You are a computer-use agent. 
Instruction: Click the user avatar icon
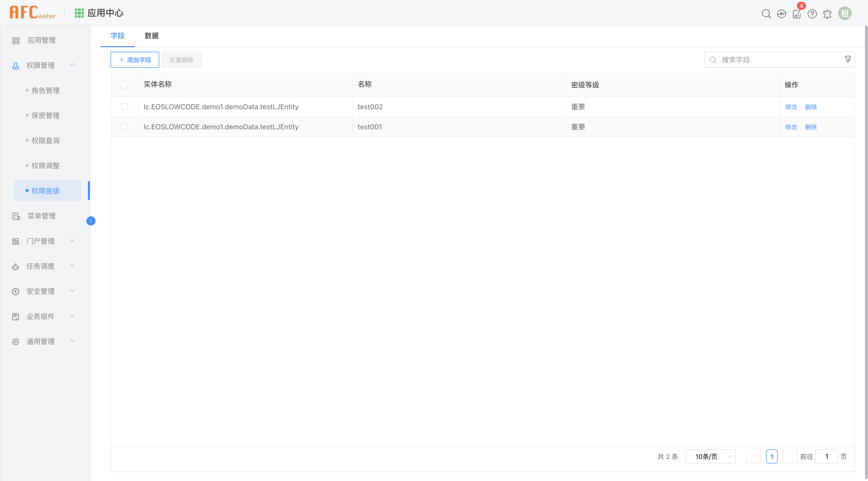(844, 14)
